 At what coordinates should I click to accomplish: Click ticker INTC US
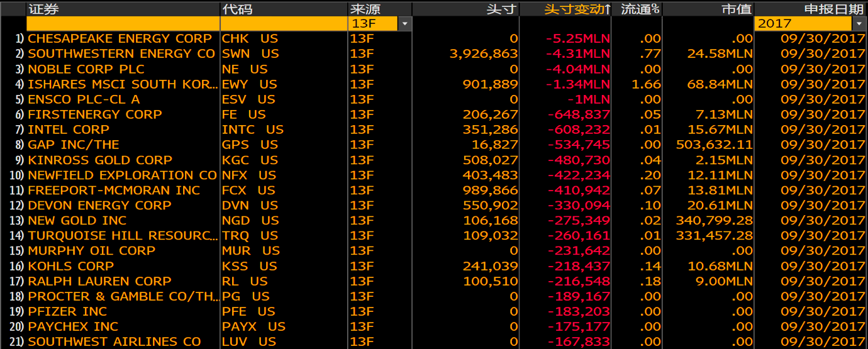253,130
